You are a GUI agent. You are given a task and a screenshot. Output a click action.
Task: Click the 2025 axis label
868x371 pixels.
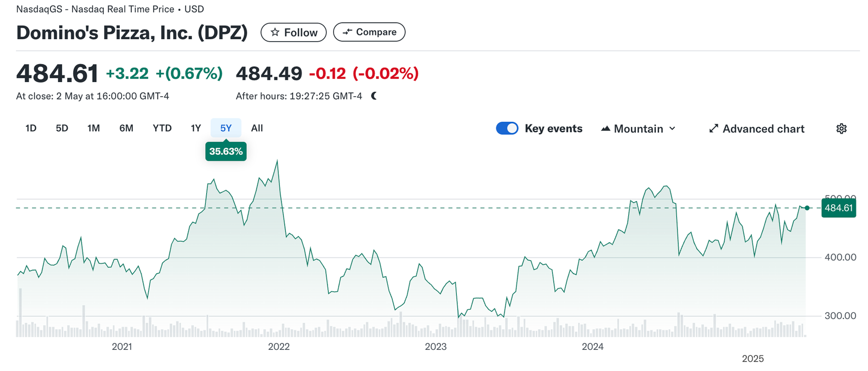(x=753, y=359)
